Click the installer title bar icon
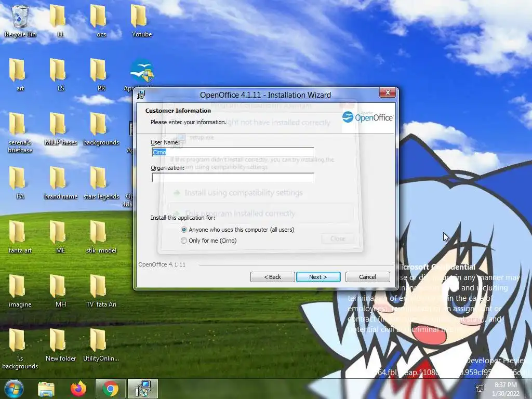This screenshot has width=532, height=399. tap(141, 95)
